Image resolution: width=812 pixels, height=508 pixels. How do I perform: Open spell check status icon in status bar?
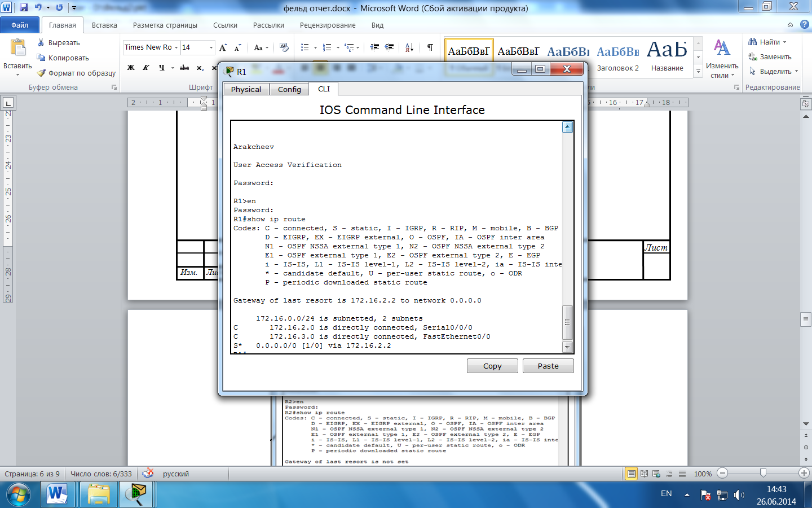(x=148, y=473)
